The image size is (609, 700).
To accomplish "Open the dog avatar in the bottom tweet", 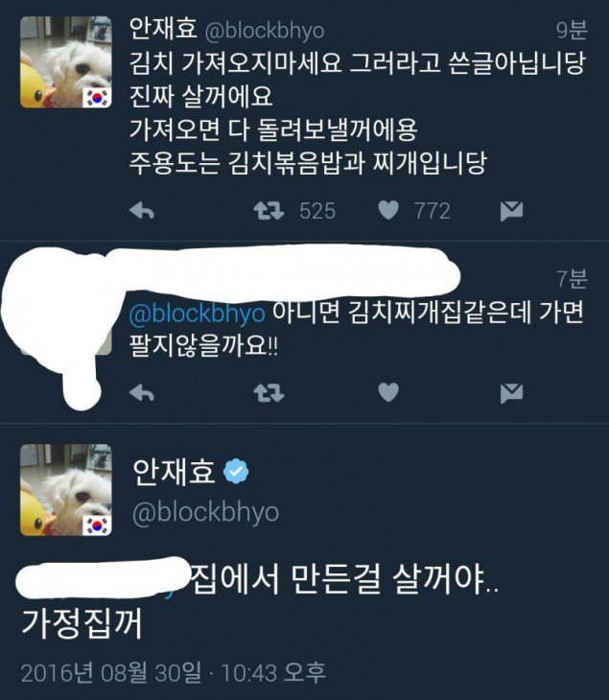I will click(x=65, y=490).
